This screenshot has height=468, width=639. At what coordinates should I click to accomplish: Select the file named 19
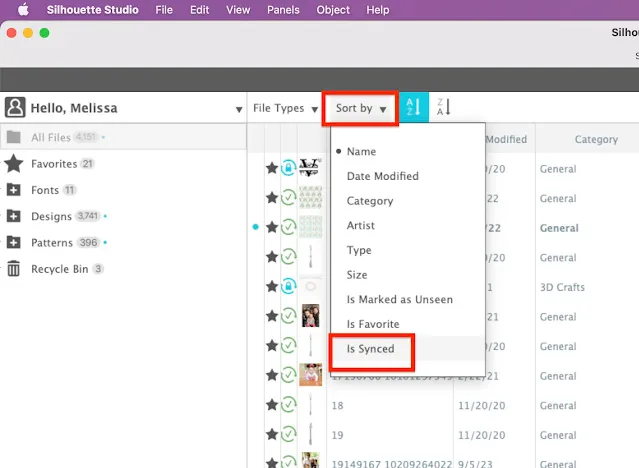point(337,435)
